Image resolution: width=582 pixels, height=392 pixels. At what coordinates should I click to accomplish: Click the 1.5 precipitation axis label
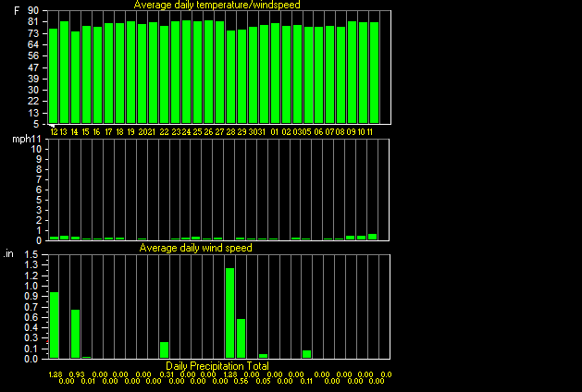[31, 255]
